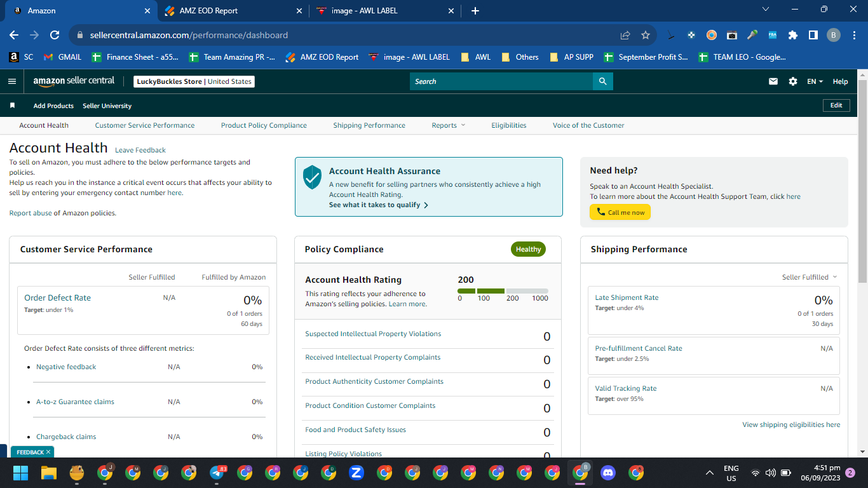Open Suspected Intellectual Property Violations
The image size is (868, 488).
click(x=373, y=334)
